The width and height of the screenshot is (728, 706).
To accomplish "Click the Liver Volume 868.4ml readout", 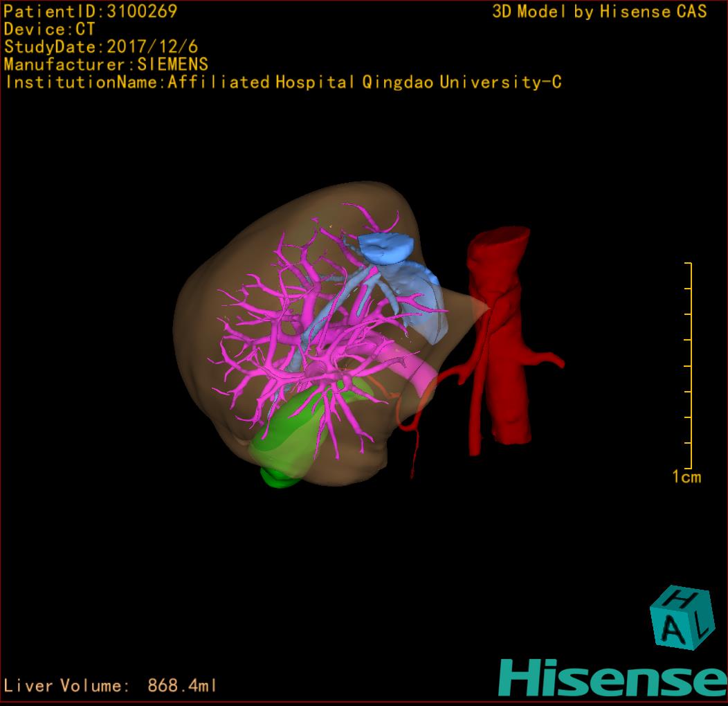I will point(111,686).
